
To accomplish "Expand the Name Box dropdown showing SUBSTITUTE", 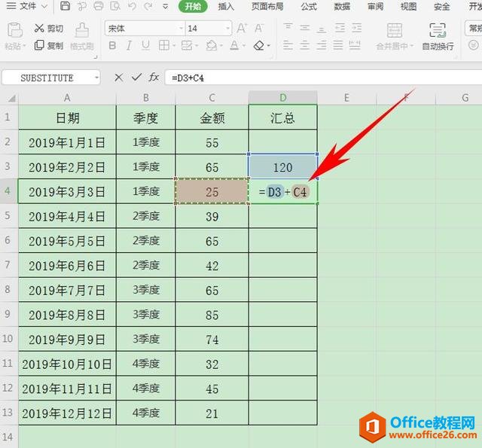I will tap(97, 78).
